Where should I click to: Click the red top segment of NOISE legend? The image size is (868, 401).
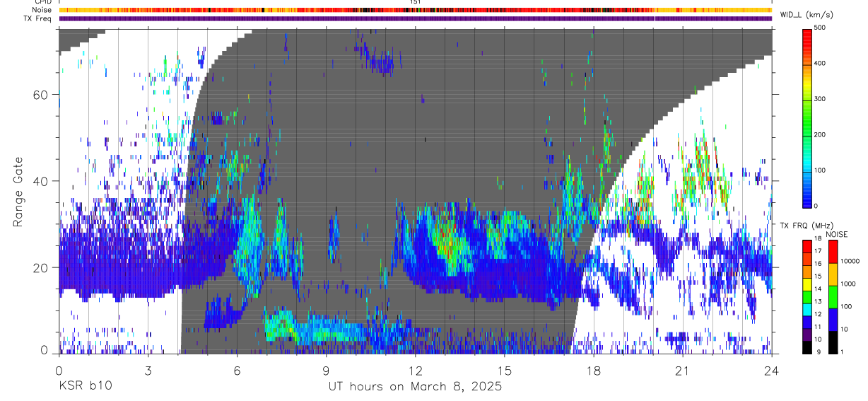pyautogui.click(x=833, y=252)
